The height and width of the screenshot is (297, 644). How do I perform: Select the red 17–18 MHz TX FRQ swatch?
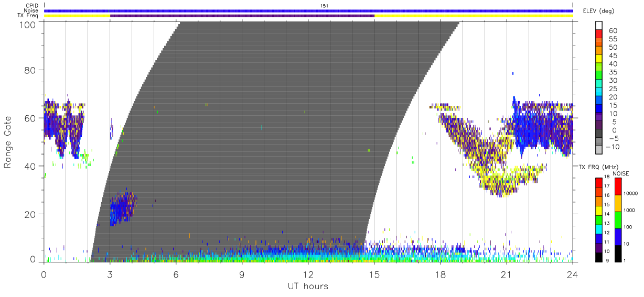tap(599, 182)
